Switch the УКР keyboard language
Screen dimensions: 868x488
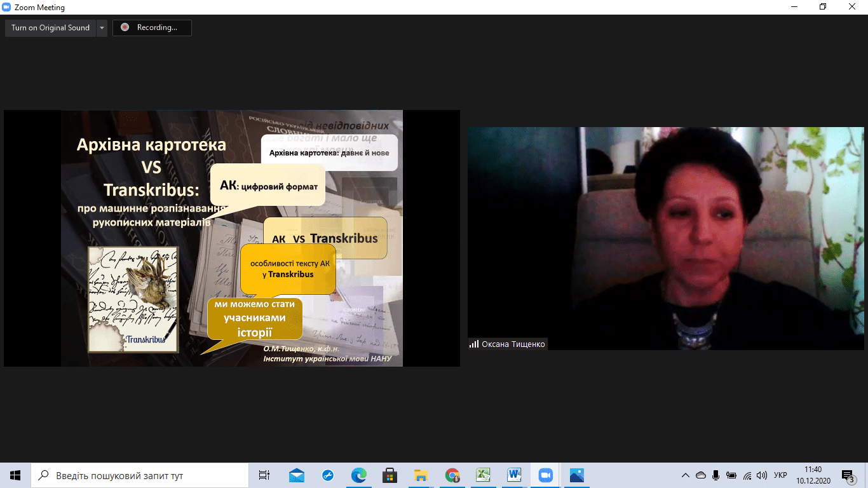pyautogui.click(x=781, y=475)
